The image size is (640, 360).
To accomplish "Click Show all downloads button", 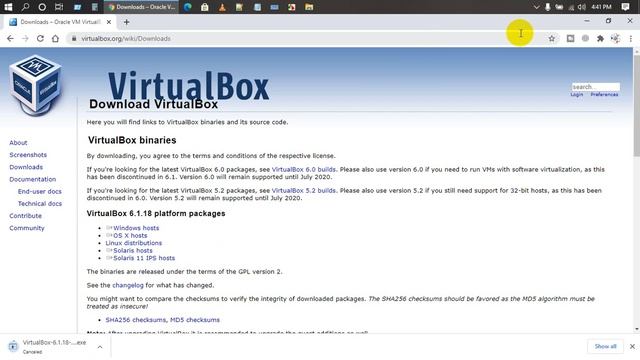I will (605, 346).
